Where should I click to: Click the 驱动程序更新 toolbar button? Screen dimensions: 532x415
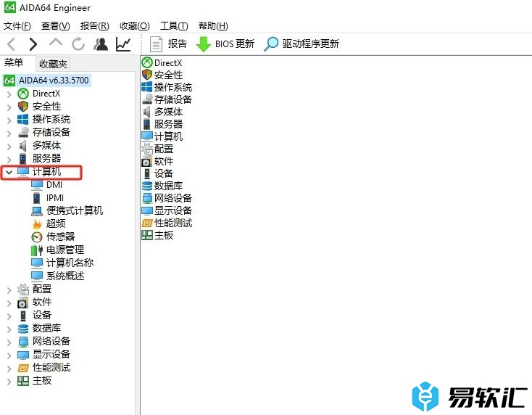coord(302,44)
